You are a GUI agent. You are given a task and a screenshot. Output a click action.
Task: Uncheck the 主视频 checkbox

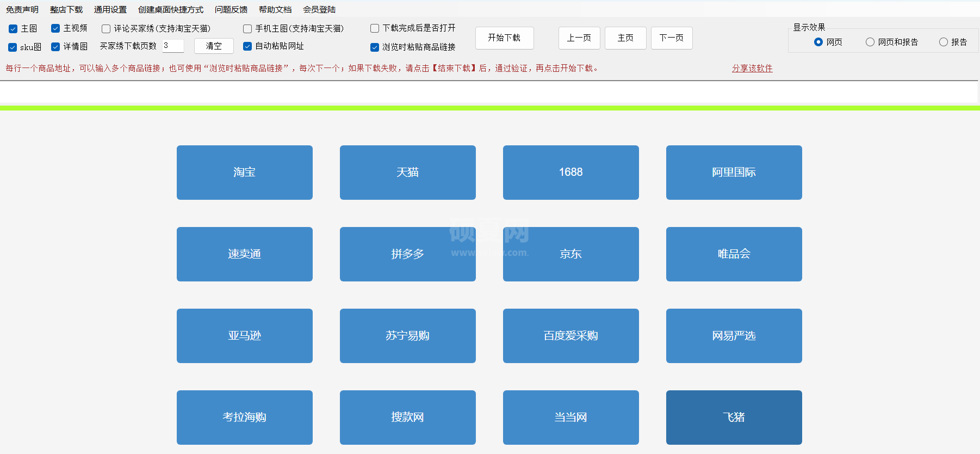(55, 28)
